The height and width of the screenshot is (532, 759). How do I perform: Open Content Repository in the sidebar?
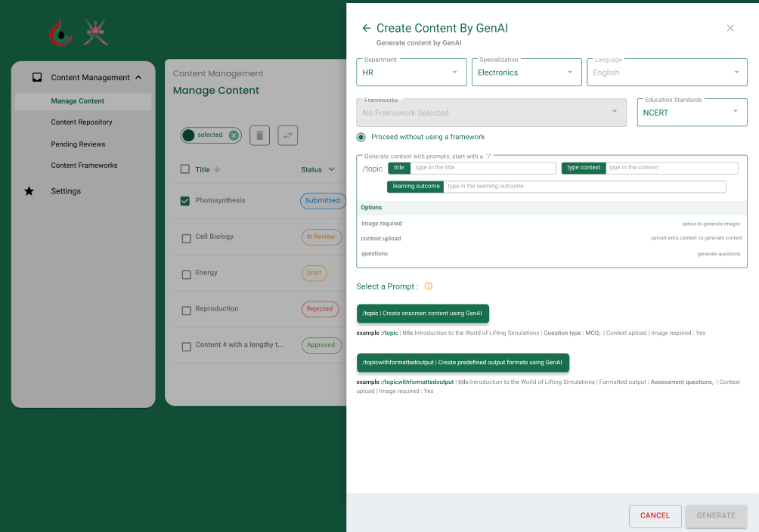point(82,122)
